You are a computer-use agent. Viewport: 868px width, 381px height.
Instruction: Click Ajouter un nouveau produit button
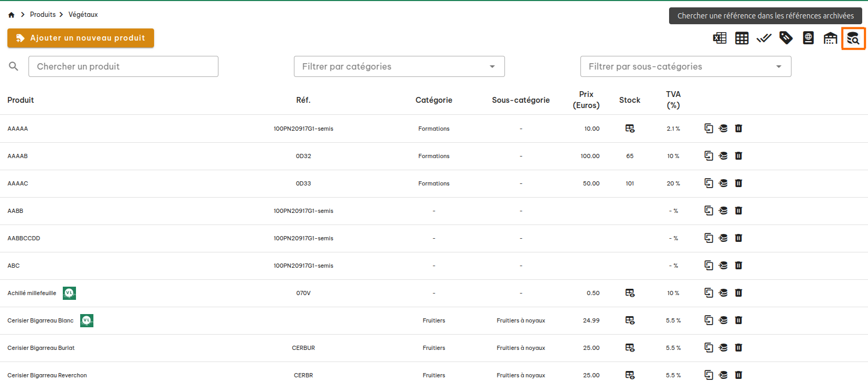click(81, 38)
